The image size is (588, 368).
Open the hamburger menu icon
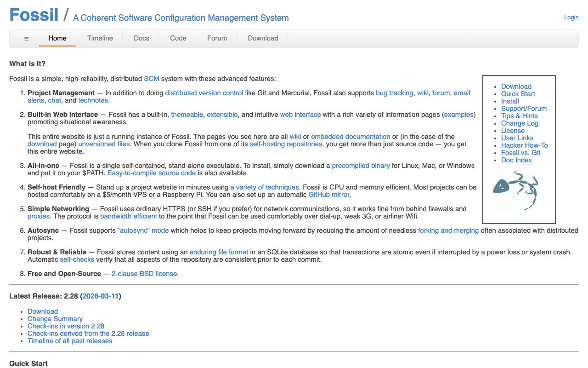[x=26, y=39]
